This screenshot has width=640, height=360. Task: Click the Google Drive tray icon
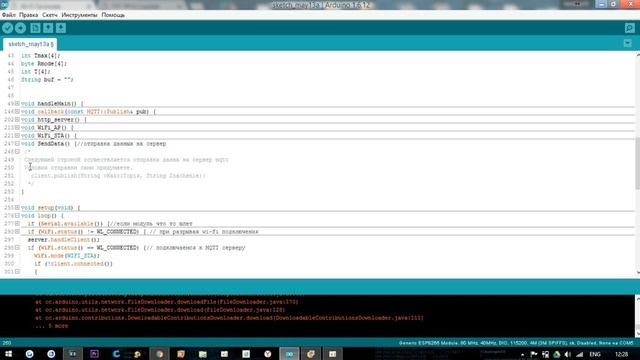[x=557, y=354]
